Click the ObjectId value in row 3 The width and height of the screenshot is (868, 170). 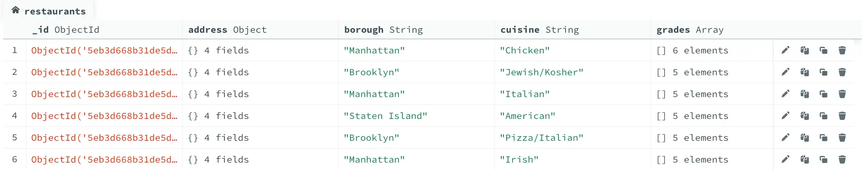point(104,94)
